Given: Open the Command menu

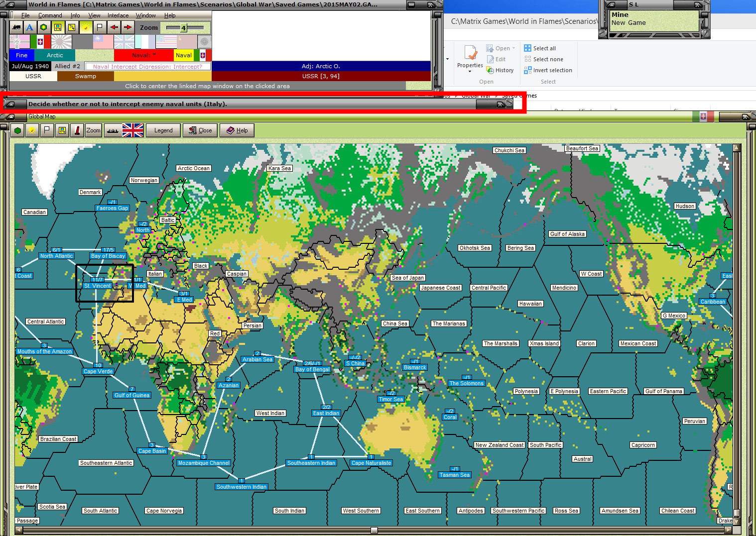Looking at the screenshot, I should pos(50,15).
